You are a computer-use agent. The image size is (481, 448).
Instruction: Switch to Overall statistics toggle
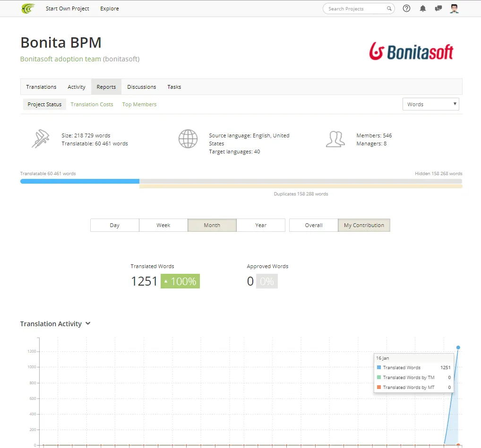click(314, 225)
